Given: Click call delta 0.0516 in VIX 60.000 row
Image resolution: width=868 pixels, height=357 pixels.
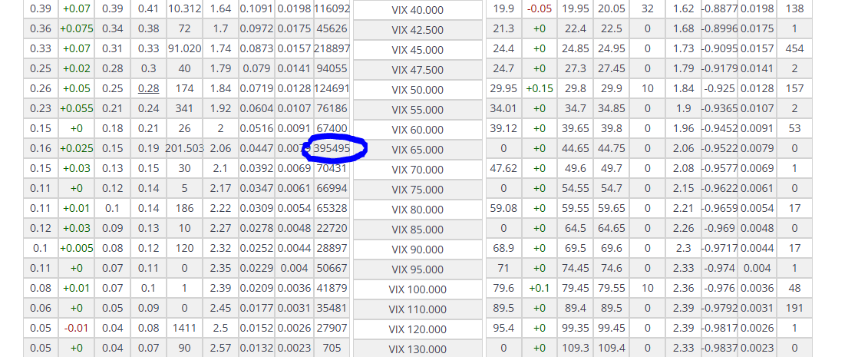Looking at the screenshot, I should point(256,128).
